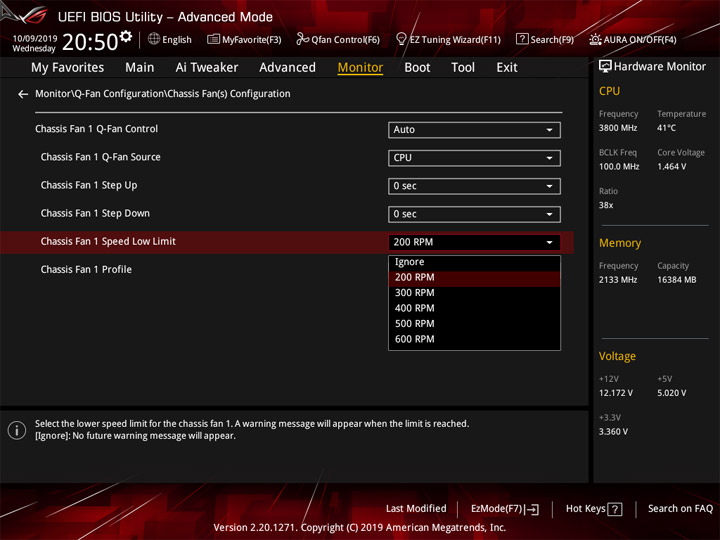The height and width of the screenshot is (540, 720).
Task: Click the +12V voltage reading 12.172 V
Action: coord(616,394)
